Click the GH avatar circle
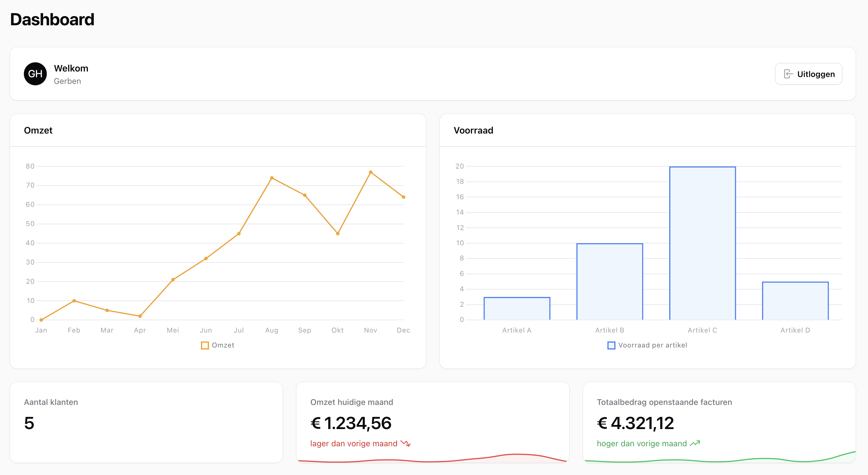This screenshot has width=868, height=475. point(35,74)
